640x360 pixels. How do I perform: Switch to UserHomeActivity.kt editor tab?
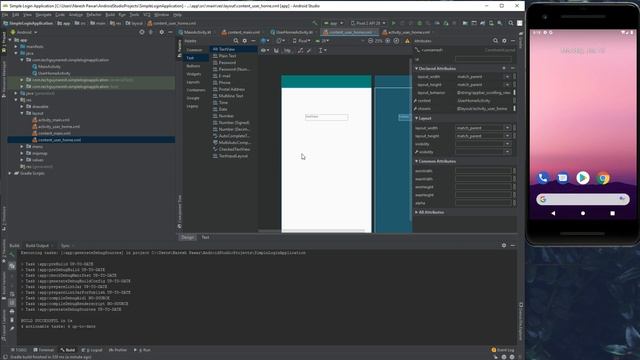click(x=294, y=32)
